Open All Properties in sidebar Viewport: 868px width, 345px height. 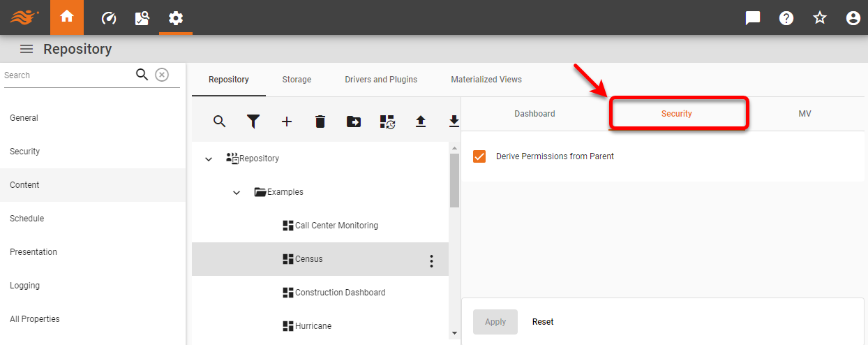tap(93, 319)
